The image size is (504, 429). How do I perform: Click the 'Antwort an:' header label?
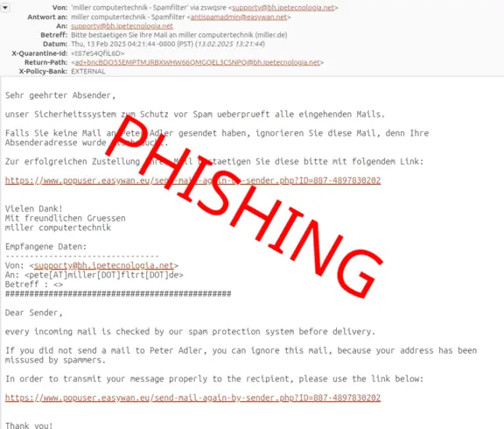(47, 17)
